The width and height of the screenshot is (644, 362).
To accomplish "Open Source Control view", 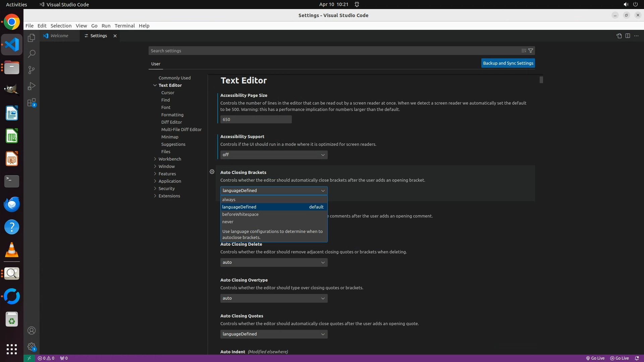I will pyautogui.click(x=31, y=70).
